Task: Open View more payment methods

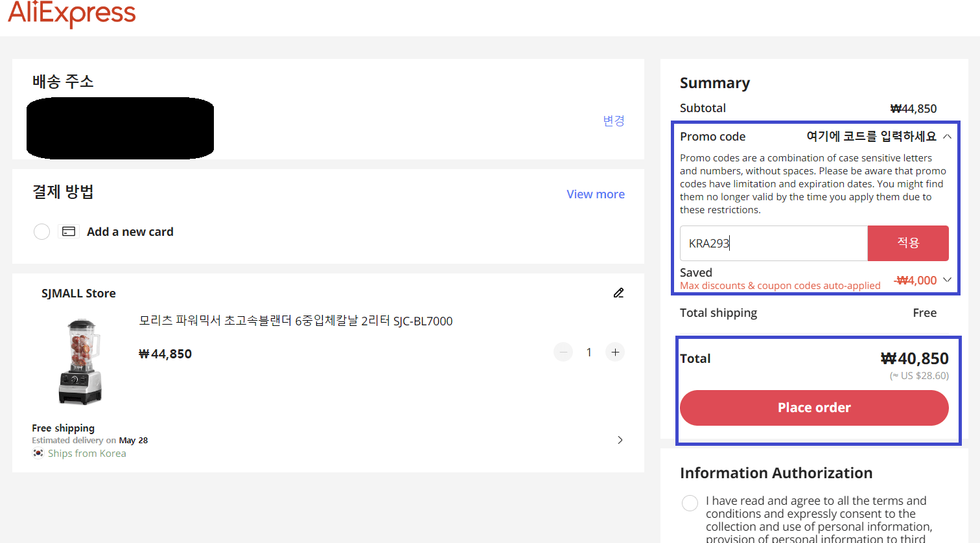Action: 596,194
